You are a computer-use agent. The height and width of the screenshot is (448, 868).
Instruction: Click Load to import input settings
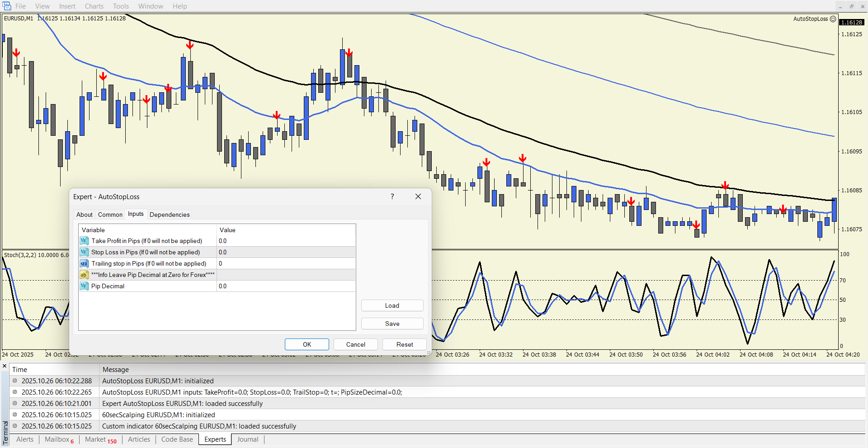[x=392, y=305]
